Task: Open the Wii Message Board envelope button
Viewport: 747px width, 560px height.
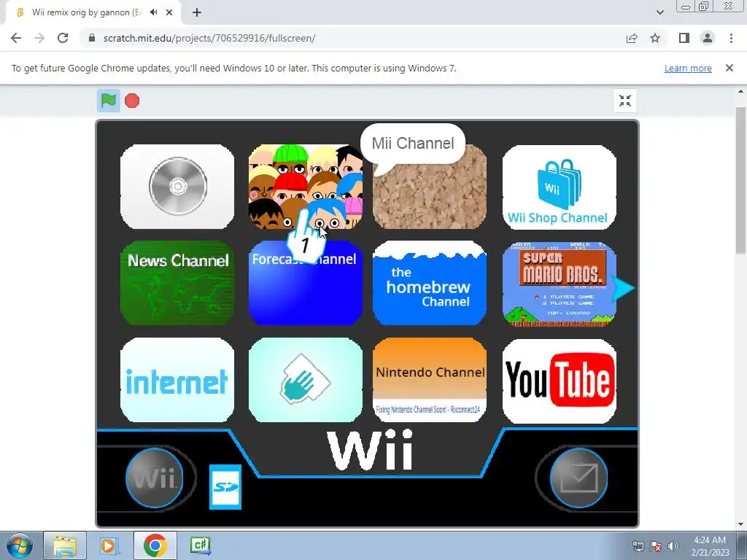Action: point(578,478)
